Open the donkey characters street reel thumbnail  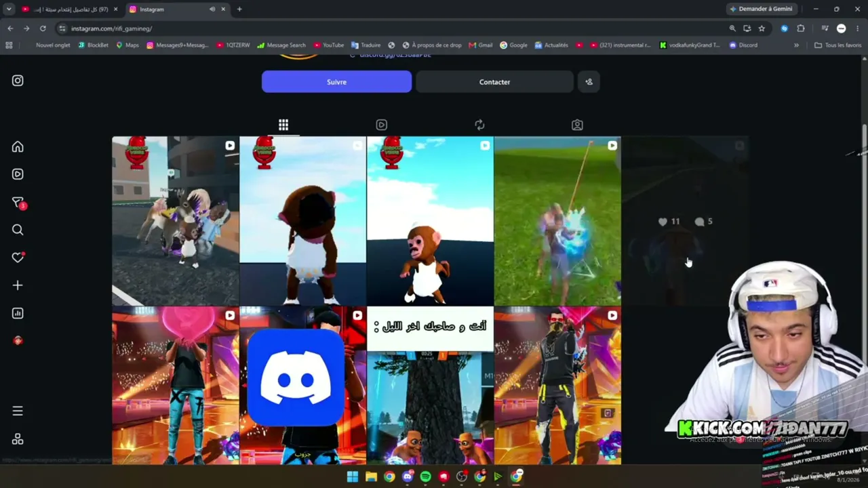tap(176, 221)
